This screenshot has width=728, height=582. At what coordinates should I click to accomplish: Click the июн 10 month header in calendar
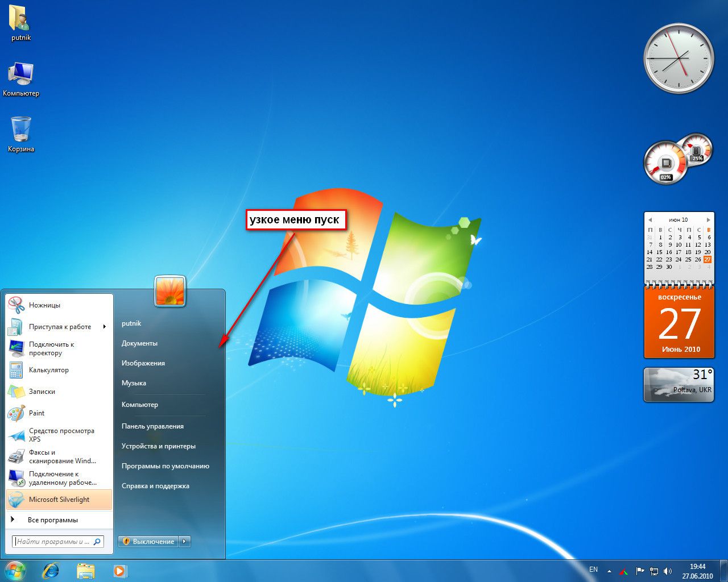[x=679, y=220]
